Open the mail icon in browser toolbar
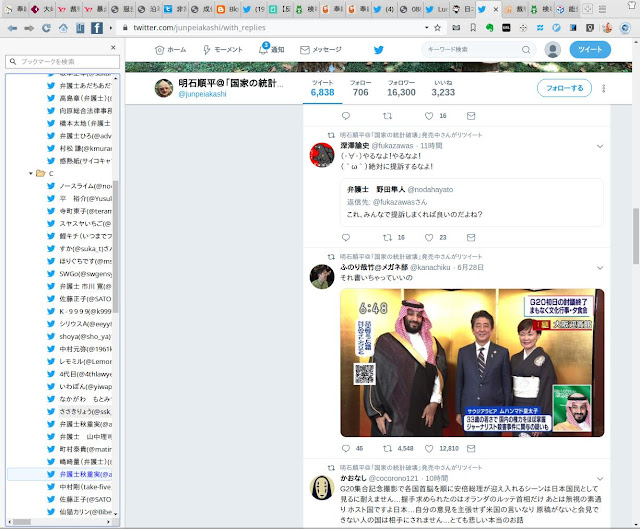The width and height of the screenshot is (640, 529). click(x=456, y=28)
